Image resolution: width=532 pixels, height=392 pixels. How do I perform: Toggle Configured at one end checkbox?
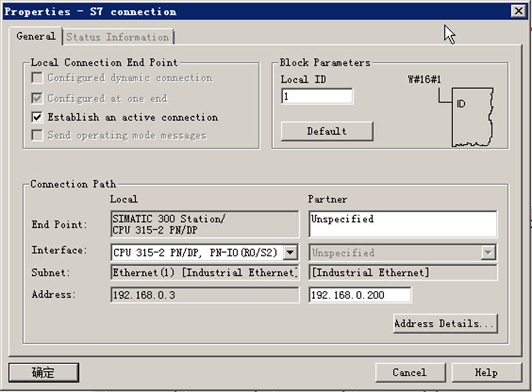[x=37, y=98]
